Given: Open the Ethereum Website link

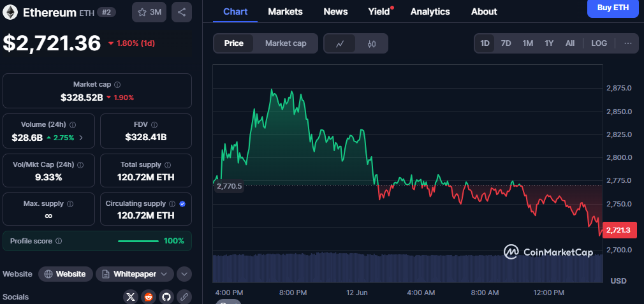Looking at the screenshot, I should pyautogui.click(x=65, y=274).
